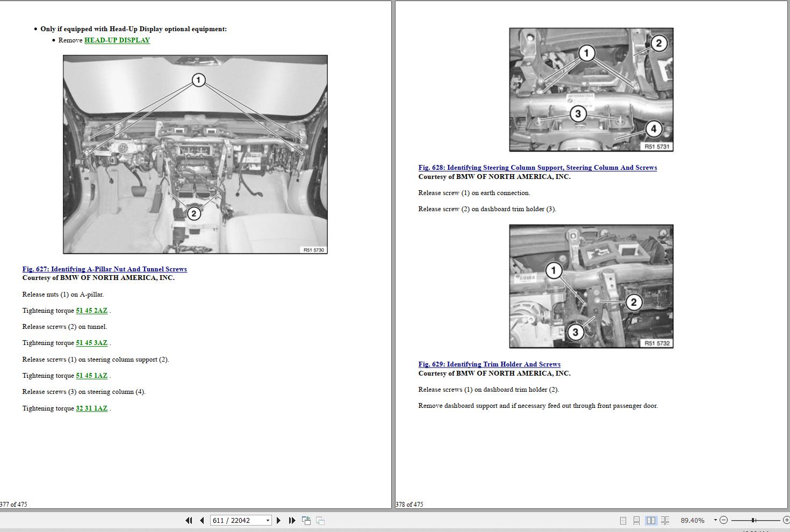The image size is (790, 532).
Task: Switch to single page view
Action: [x=623, y=520]
